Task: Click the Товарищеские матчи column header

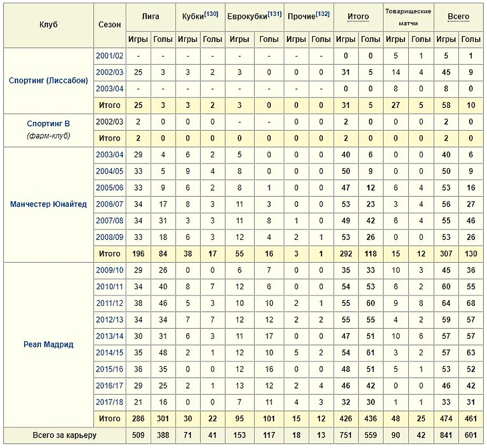Action: (x=408, y=16)
